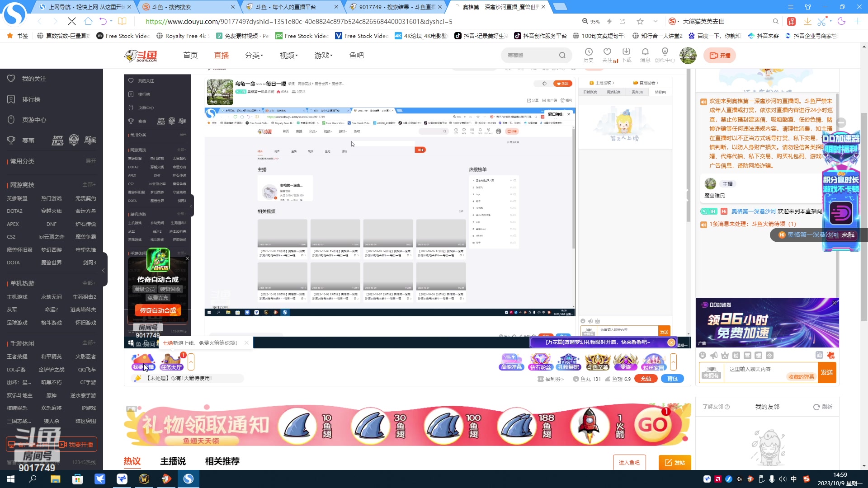The height and width of the screenshot is (488, 868).
Task: Open 粉丝家园 fans home icon
Action: (654, 362)
